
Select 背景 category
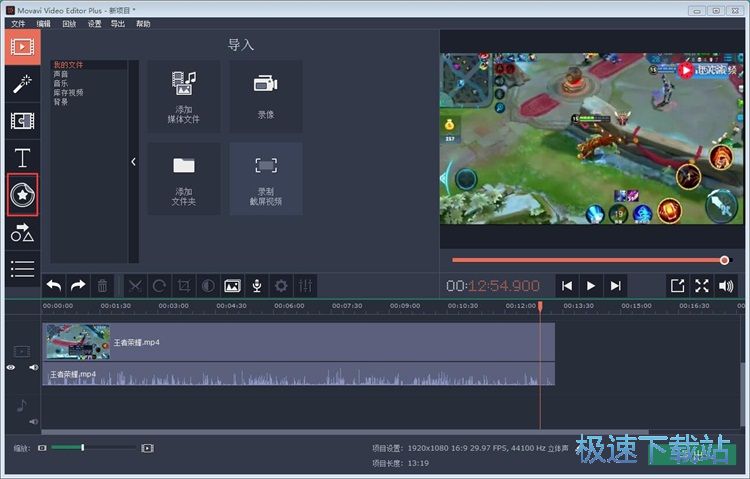61,102
